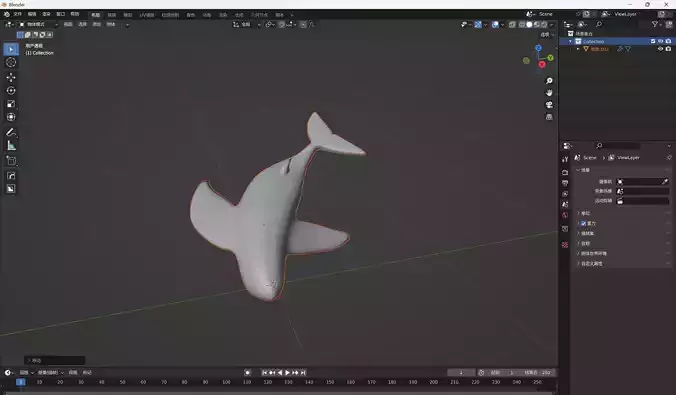Toggle viewport overlays button
The height and width of the screenshot is (395, 676).
[x=495, y=25]
